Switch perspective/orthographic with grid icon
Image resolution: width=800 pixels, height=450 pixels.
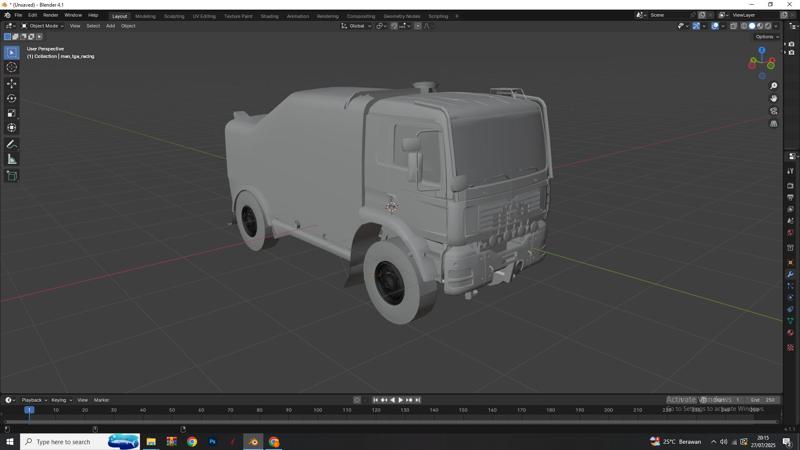773,124
